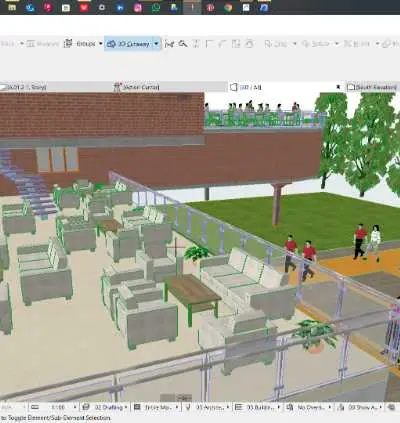Click the South Elevation tab's icon

[350, 87]
